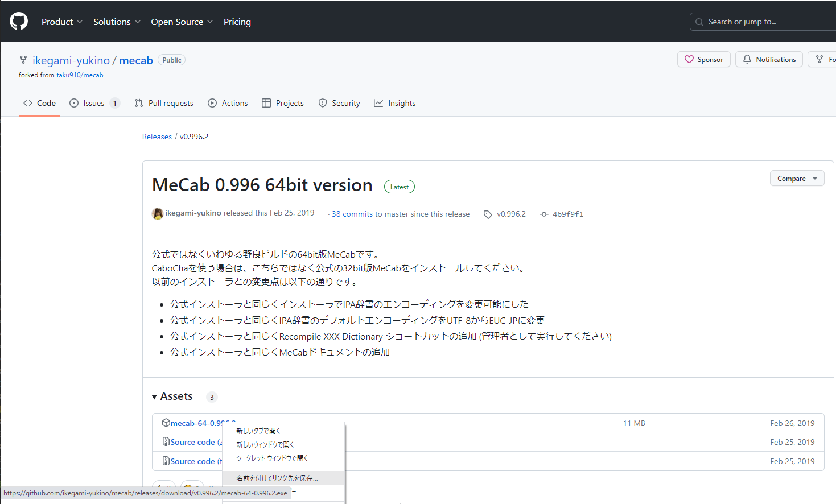This screenshot has height=504, width=836.
Task: Choose 新しいウィンドウで開く in context menu
Action: click(283, 444)
